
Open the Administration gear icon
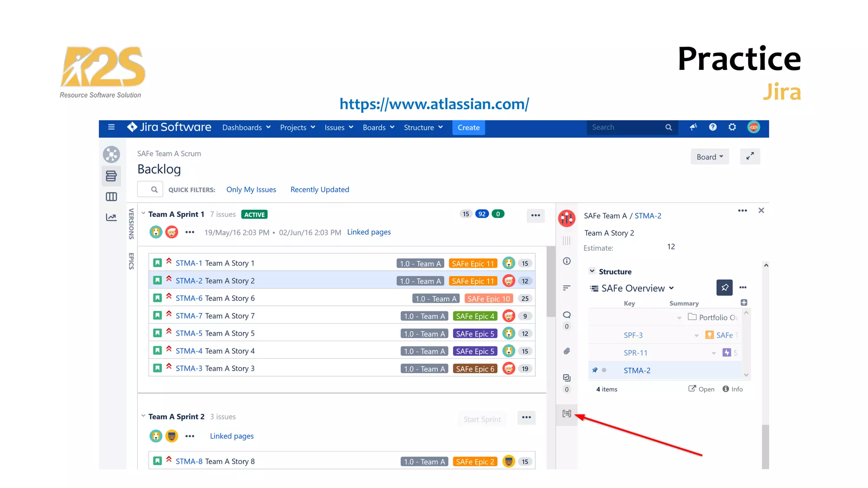tap(732, 127)
